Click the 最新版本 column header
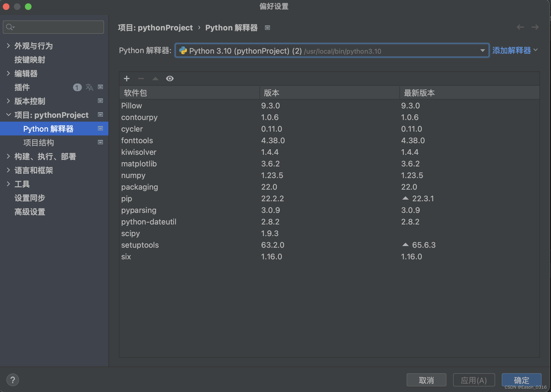The image size is (551, 392). (469, 93)
